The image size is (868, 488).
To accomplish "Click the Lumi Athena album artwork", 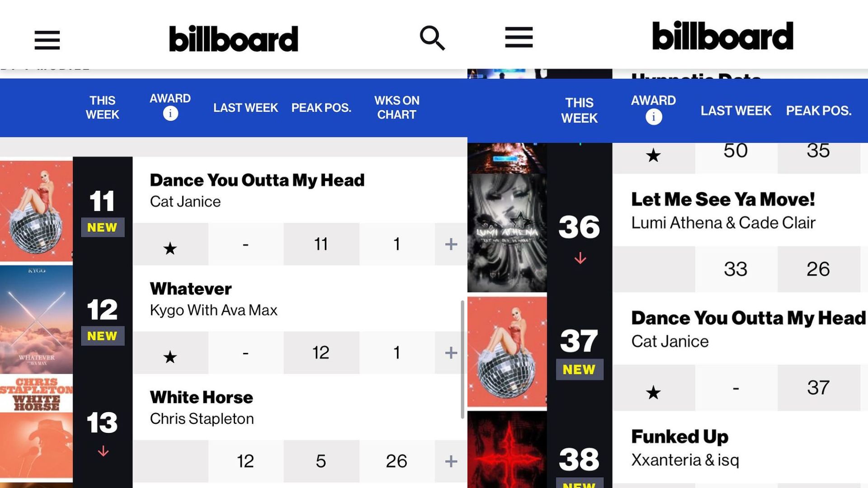I will coord(507,233).
